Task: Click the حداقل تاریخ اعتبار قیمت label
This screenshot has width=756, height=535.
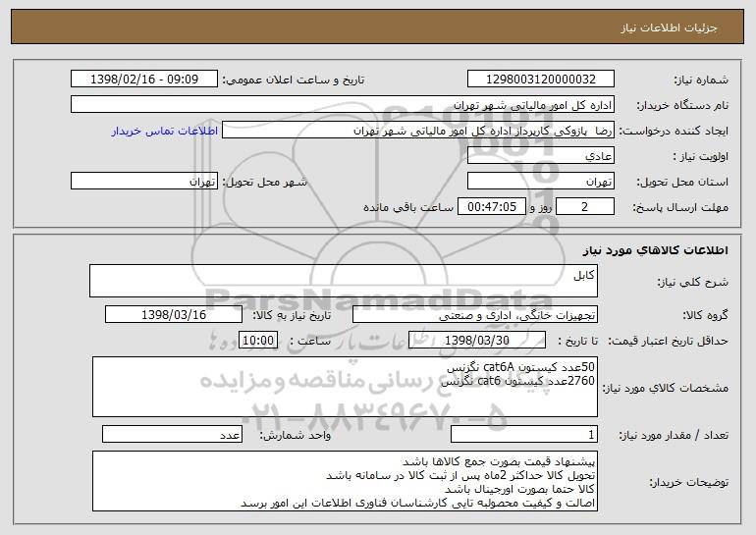Action: 669,341
